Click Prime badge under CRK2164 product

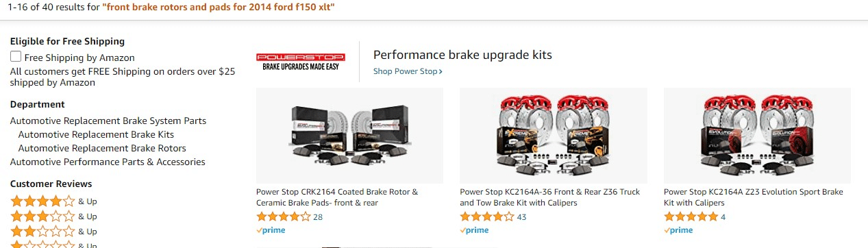(271, 230)
